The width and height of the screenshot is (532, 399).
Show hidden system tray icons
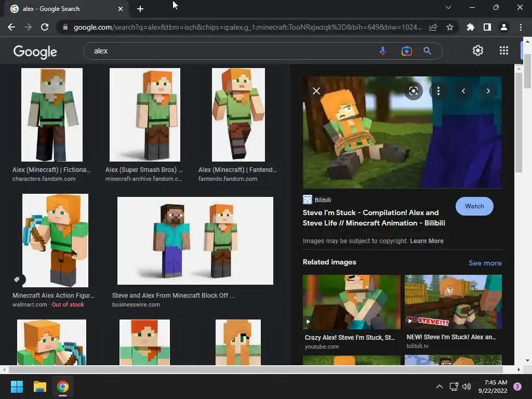[440, 387]
